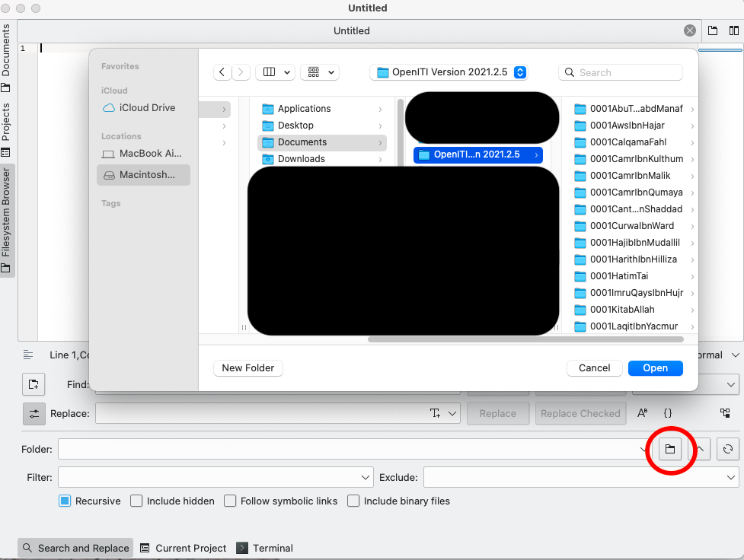Expand the Filter combo box dropdown
This screenshot has width=744, height=560.
click(366, 478)
